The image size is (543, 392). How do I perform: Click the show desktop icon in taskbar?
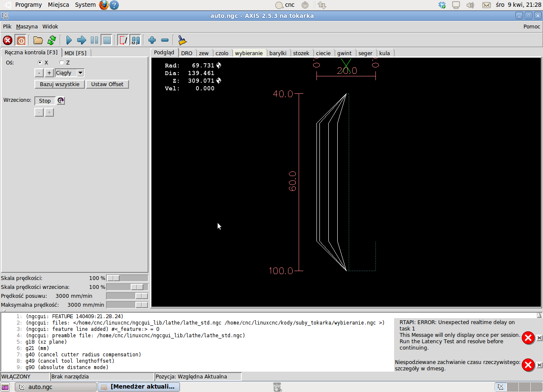[5, 387]
